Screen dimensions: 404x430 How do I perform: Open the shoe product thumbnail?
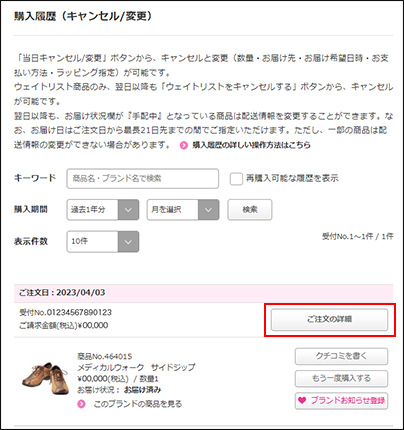click(x=46, y=378)
